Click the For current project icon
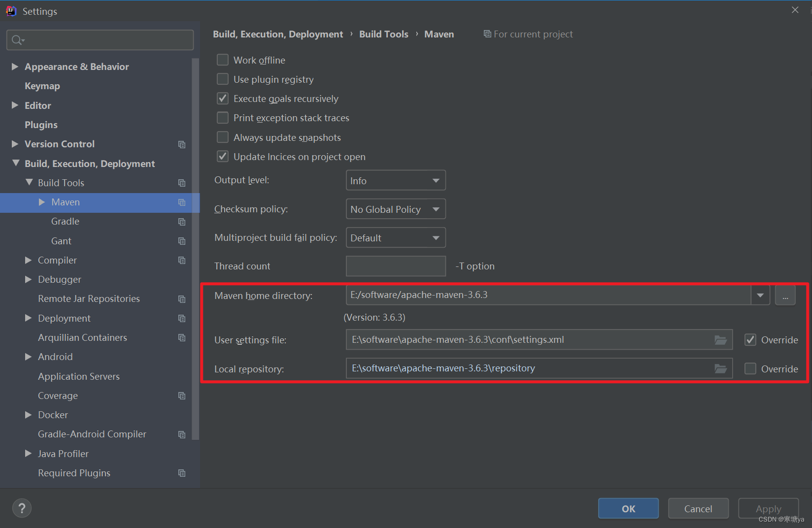 [x=487, y=34]
